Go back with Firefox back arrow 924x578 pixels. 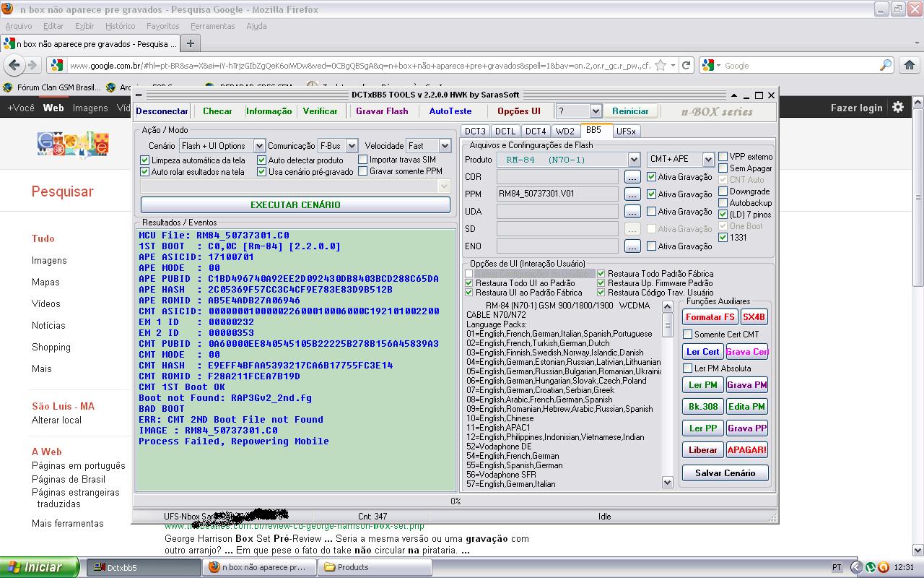pos(14,65)
